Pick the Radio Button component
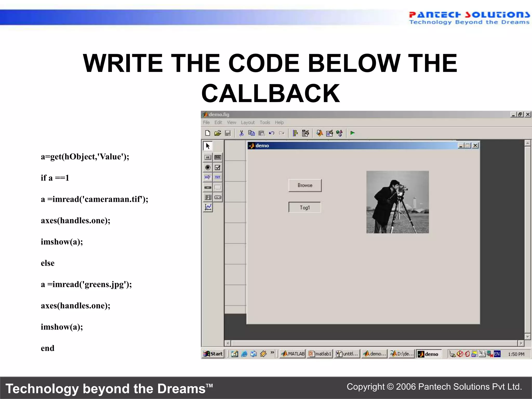 208,167
